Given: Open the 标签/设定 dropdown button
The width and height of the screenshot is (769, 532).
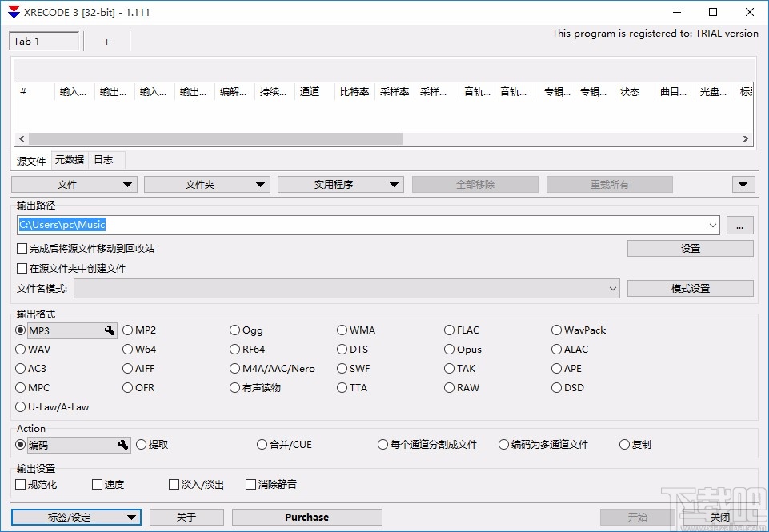Looking at the screenshot, I should (x=76, y=518).
